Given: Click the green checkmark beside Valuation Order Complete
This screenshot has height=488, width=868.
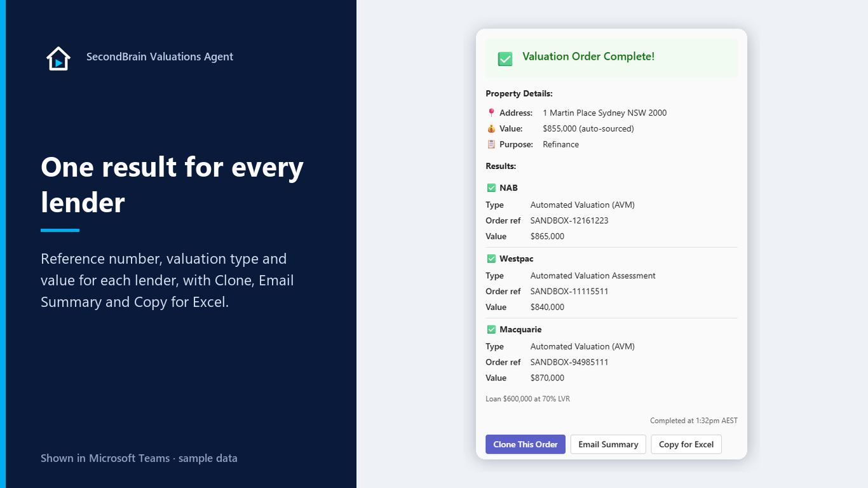Looking at the screenshot, I should click(505, 59).
